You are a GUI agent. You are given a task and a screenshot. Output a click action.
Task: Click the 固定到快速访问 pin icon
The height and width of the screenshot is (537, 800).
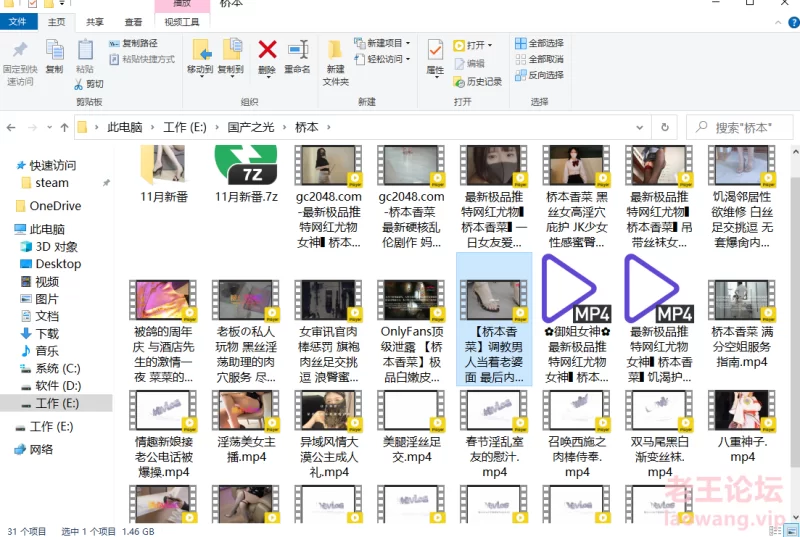(x=20, y=50)
